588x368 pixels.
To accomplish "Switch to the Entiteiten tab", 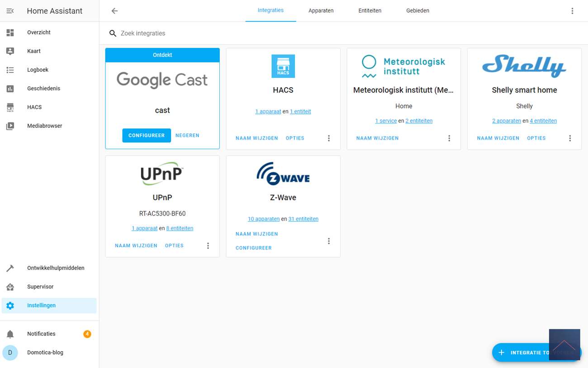I will [370, 11].
